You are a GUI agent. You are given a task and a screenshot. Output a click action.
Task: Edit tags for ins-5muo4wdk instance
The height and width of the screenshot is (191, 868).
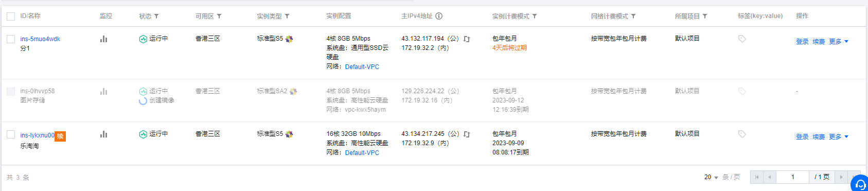[742, 39]
